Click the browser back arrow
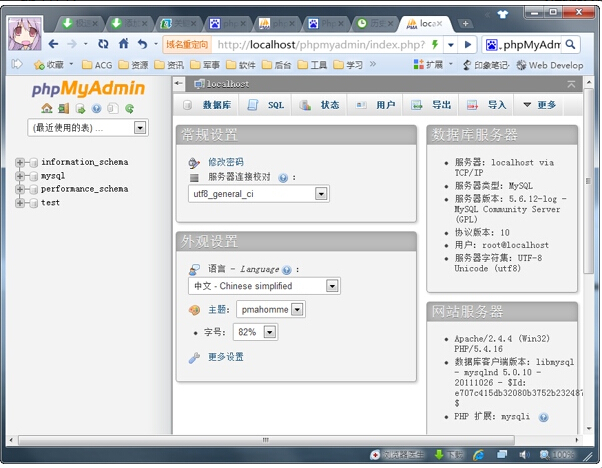Viewport: 602px width, 468px height. click(53, 44)
